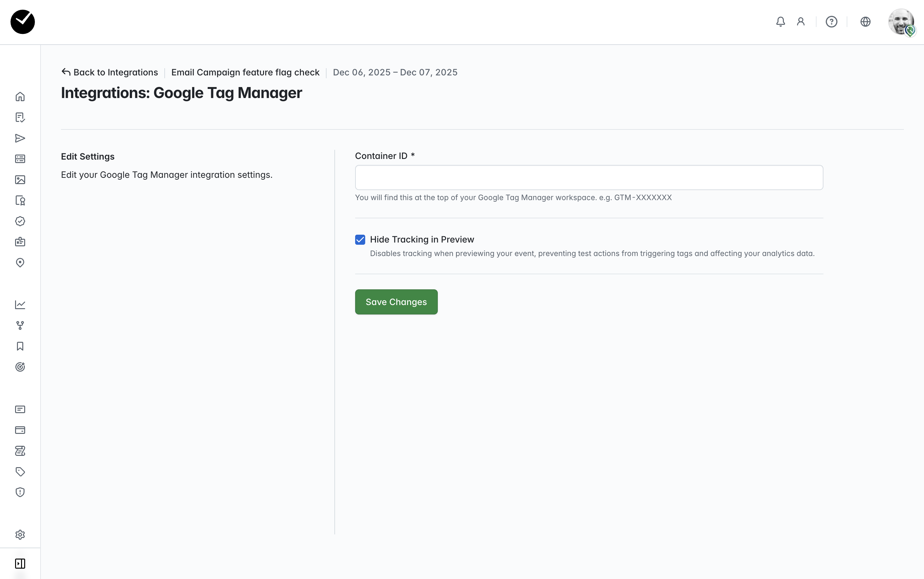Click the image gallery sidebar icon
Viewport: 924px width, 579px height.
point(20,180)
